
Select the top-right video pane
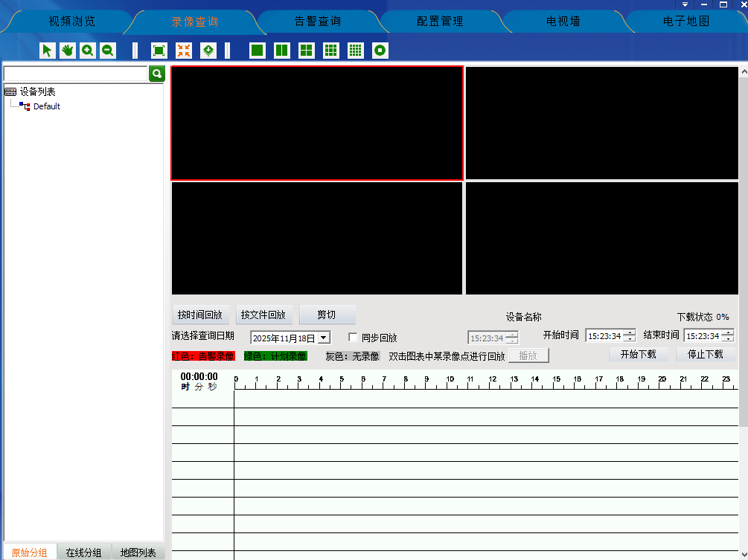[x=601, y=123]
